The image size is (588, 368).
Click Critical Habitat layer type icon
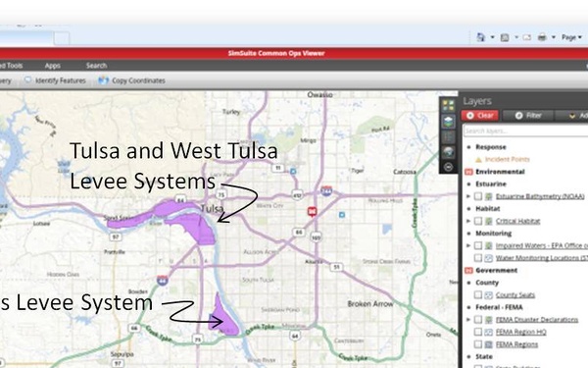(x=489, y=221)
